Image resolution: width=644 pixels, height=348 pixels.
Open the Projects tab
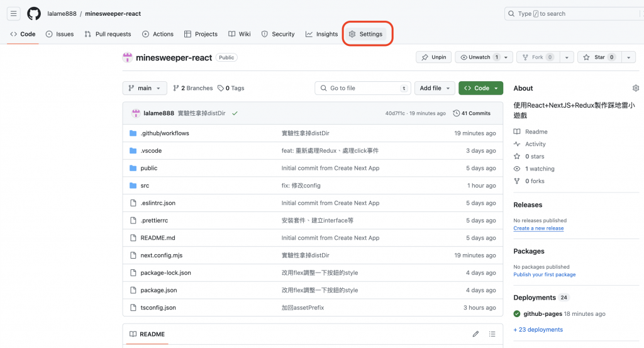(x=201, y=34)
